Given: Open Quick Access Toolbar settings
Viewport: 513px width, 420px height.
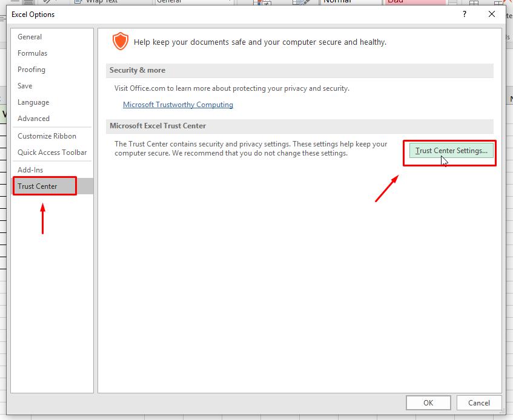Looking at the screenshot, I should click(53, 152).
